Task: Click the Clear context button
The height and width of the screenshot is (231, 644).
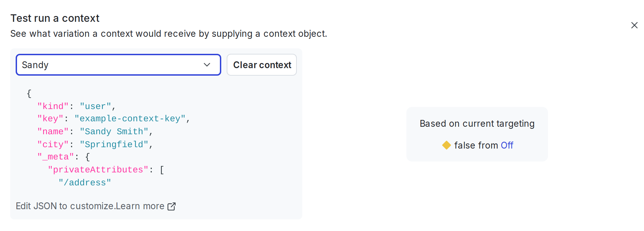Action: click(261, 65)
